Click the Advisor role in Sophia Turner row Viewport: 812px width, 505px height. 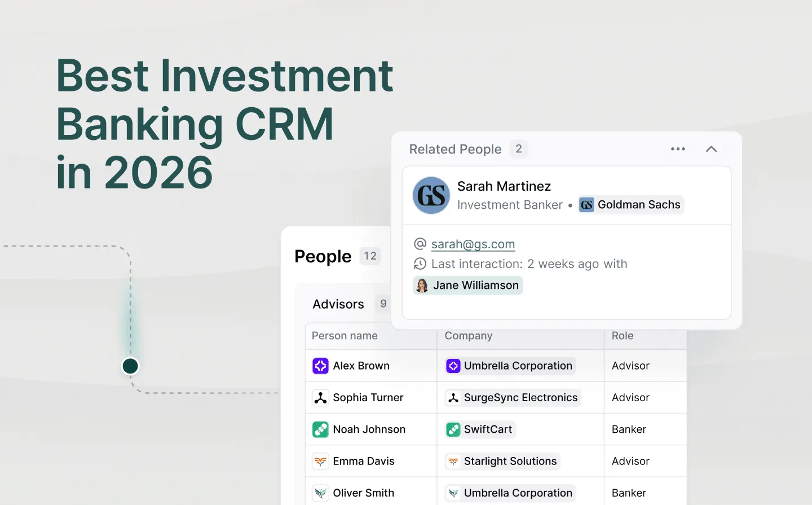tap(630, 398)
